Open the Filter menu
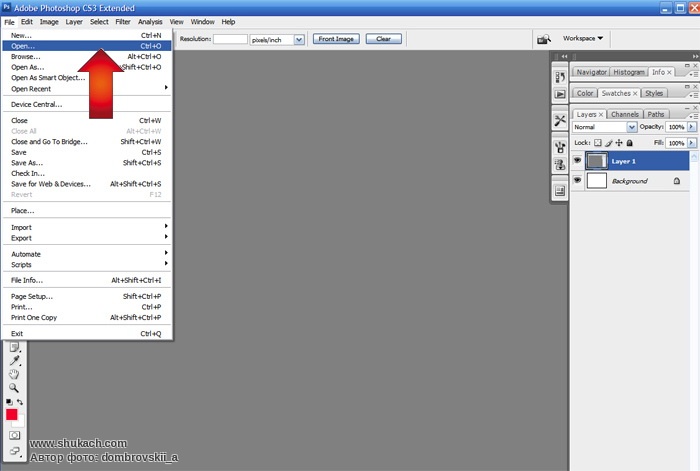700x471 pixels. click(x=123, y=22)
